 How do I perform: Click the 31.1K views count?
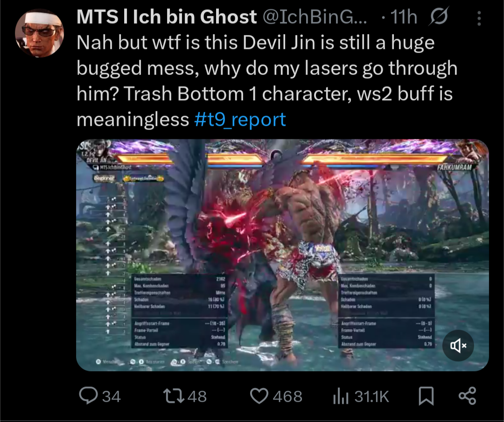pyautogui.click(x=372, y=396)
